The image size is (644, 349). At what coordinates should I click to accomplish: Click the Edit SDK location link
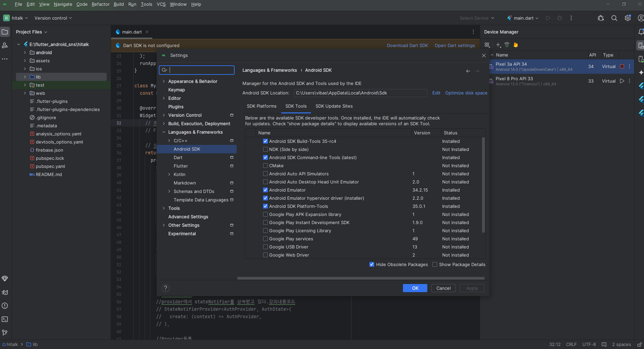tap(436, 93)
